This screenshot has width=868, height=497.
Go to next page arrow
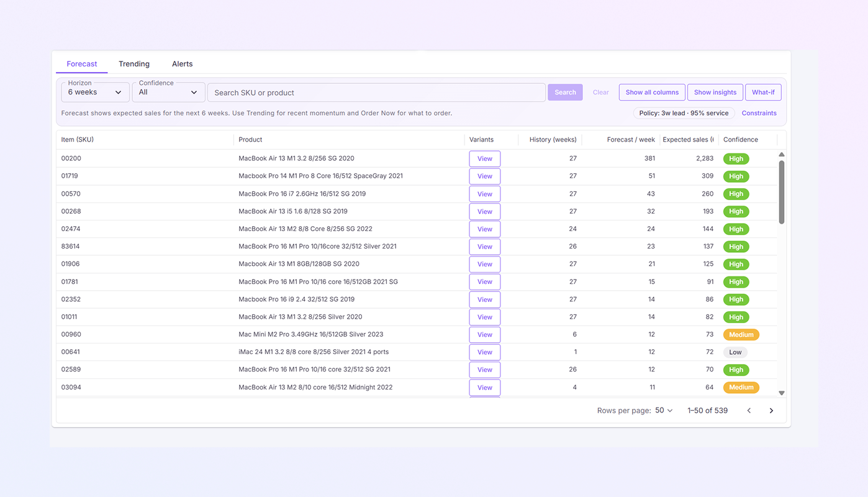click(x=771, y=411)
